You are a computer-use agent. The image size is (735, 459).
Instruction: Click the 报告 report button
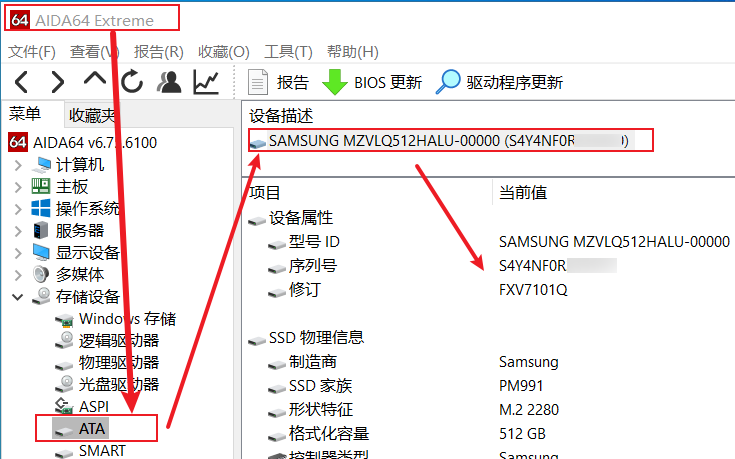coord(278,83)
